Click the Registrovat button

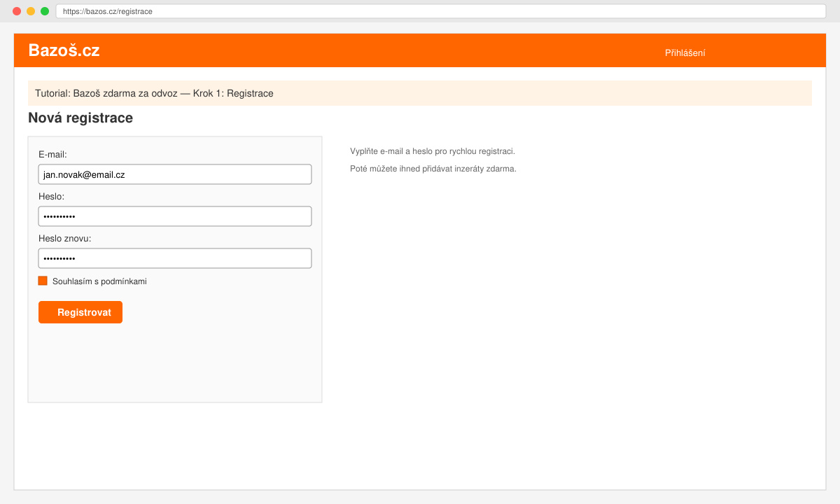pyautogui.click(x=80, y=312)
